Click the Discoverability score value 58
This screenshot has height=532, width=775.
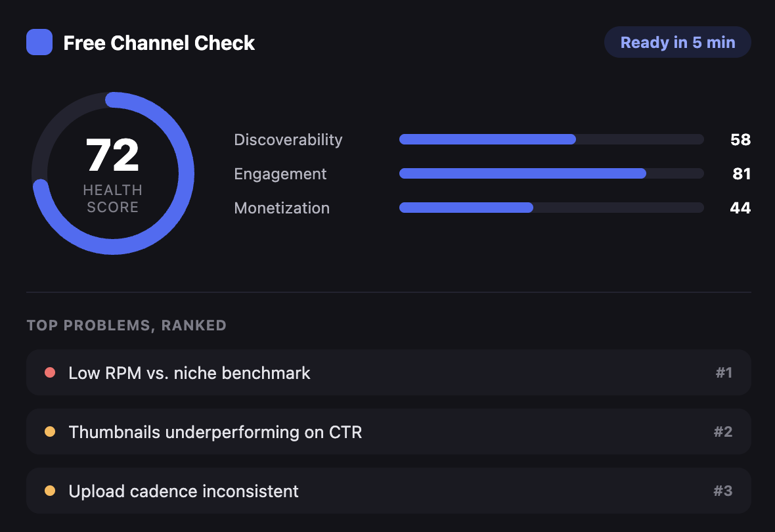click(x=740, y=140)
